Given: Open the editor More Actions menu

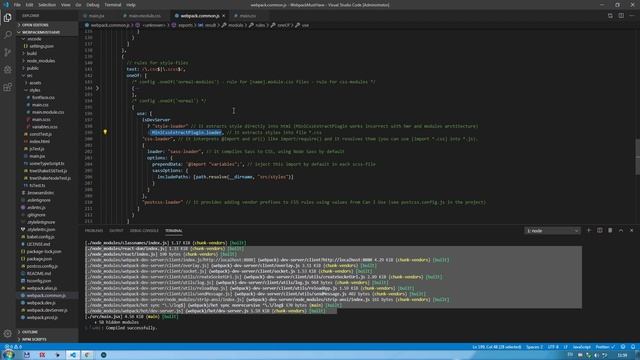Looking at the screenshot, I should tap(632, 16).
